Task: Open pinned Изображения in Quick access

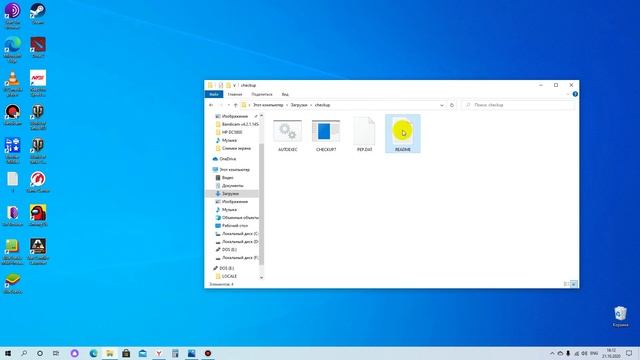Action: coord(235,116)
